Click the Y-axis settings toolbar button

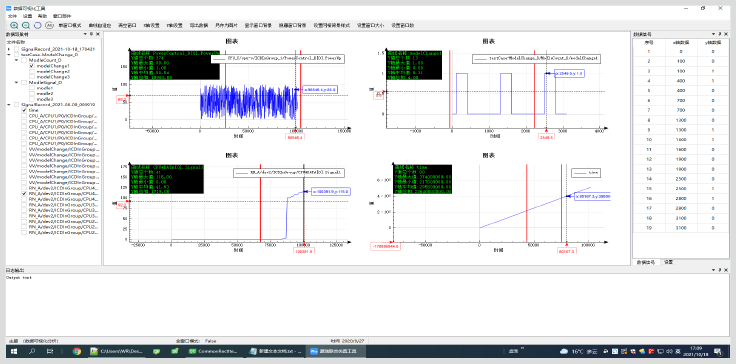(175, 25)
